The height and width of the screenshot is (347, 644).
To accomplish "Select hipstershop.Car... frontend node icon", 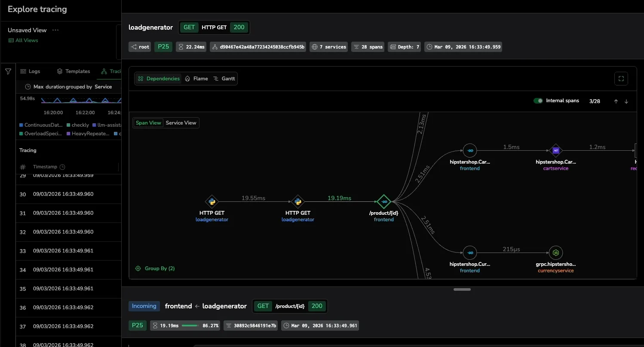I will click(x=470, y=150).
